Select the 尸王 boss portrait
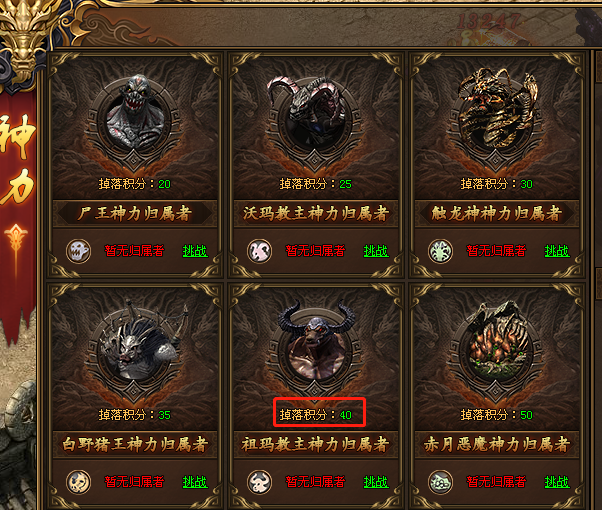Viewport: 602px width, 510px height. click(134, 115)
